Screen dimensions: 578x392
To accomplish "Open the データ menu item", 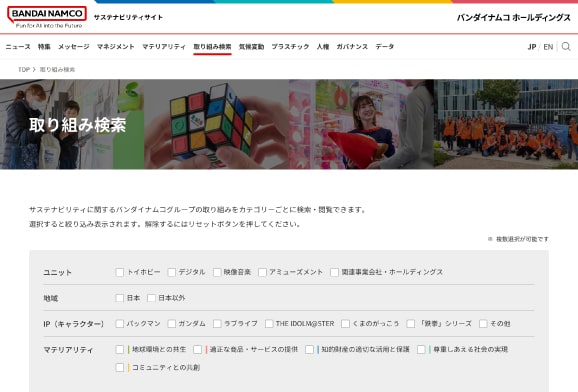I will (x=385, y=46).
